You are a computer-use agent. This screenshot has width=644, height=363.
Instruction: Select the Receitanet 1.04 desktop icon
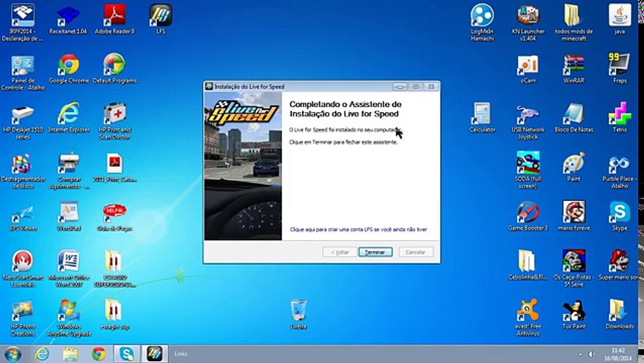68,19
